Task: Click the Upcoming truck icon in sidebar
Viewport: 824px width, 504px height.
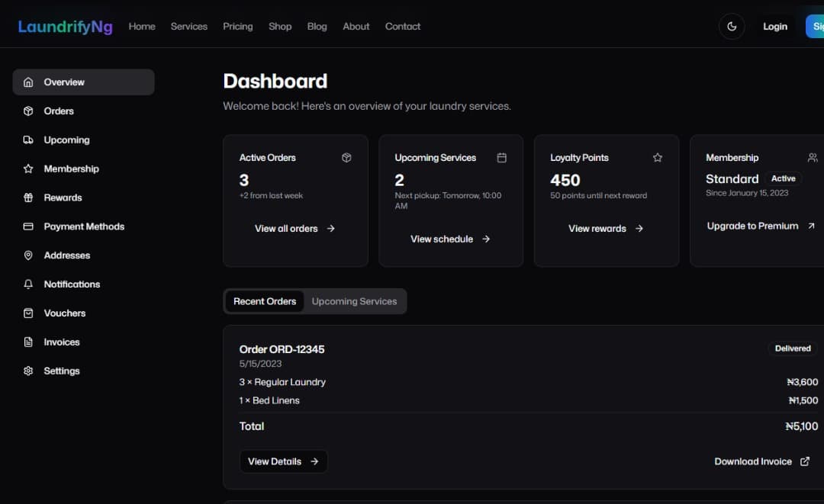Action: click(x=28, y=140)
